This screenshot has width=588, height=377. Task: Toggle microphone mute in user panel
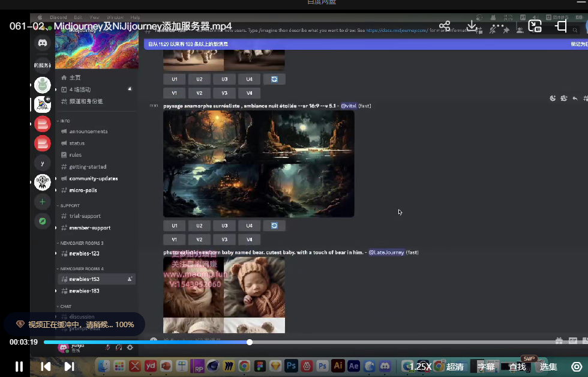107,348
